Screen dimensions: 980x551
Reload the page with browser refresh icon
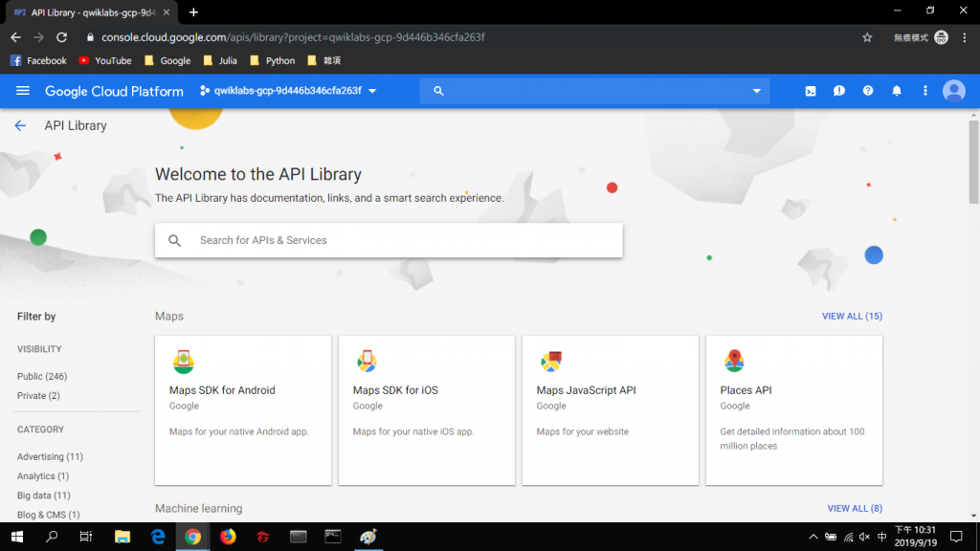pyautogui.click(x=61, y=37)
